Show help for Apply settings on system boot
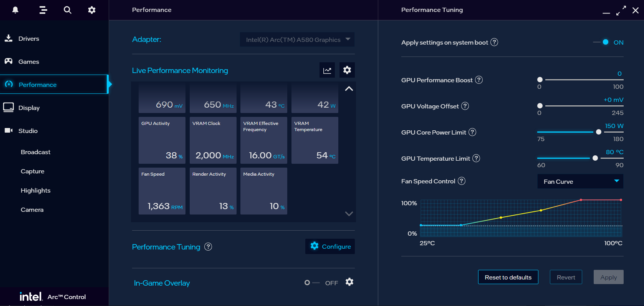Viewport: 644px width, 306px height. pyautogui.click(x=495, y=42)
